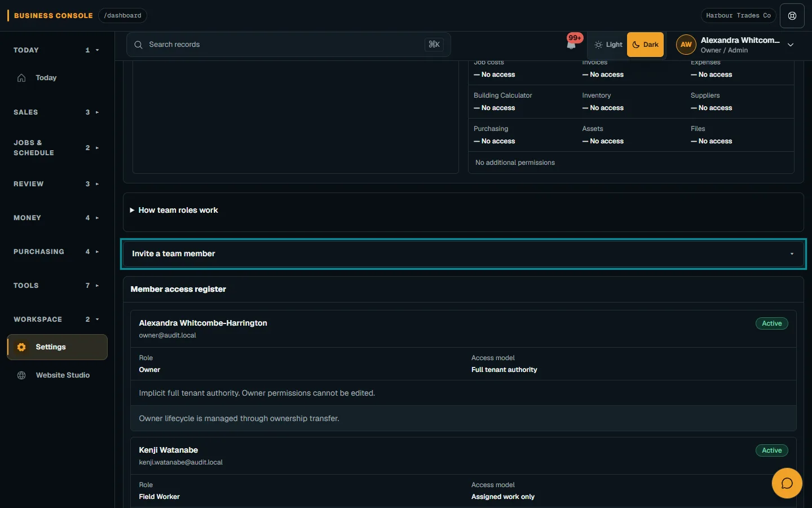Screen dimensions: 812x508
Task: Click the Owner / Admin role label
Action: click(x=724, y=50)
